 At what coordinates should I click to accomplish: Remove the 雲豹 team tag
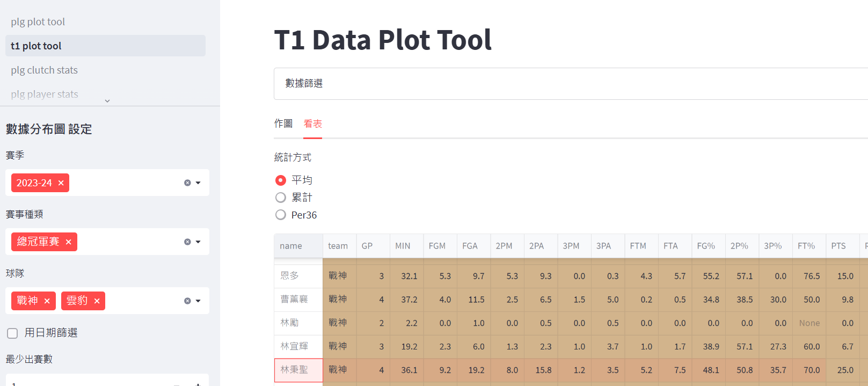(97, 301)
